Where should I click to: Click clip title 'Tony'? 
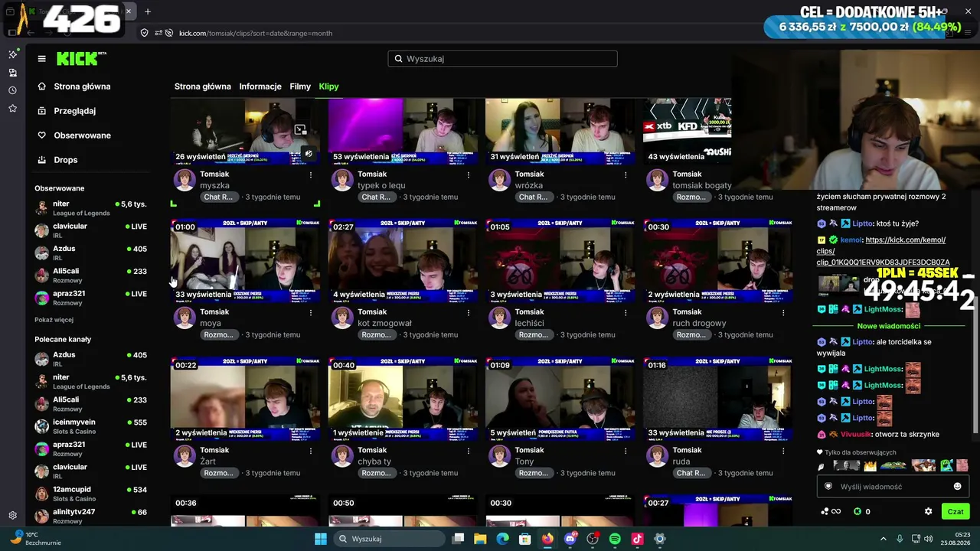point(524,461)
